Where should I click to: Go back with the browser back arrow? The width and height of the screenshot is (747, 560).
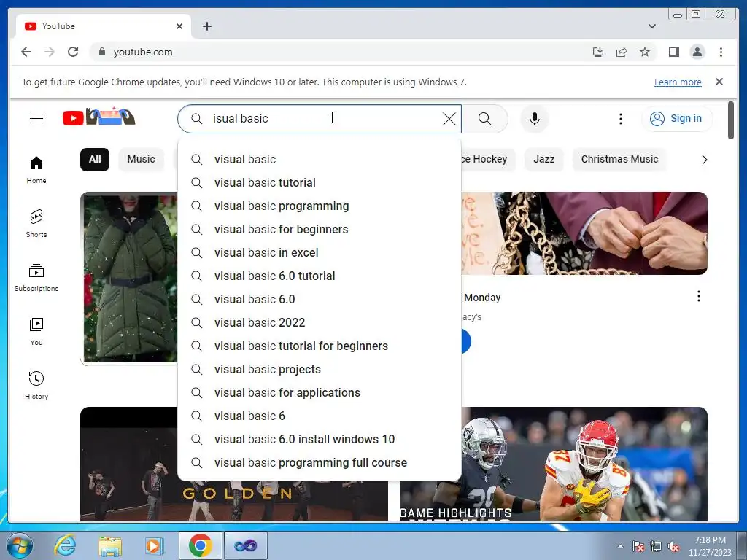[26, 52]
